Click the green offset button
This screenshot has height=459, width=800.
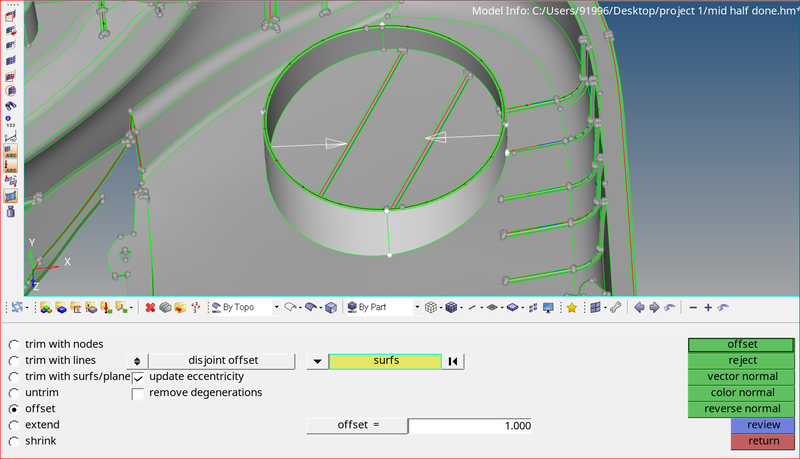(x=741, y=345)
